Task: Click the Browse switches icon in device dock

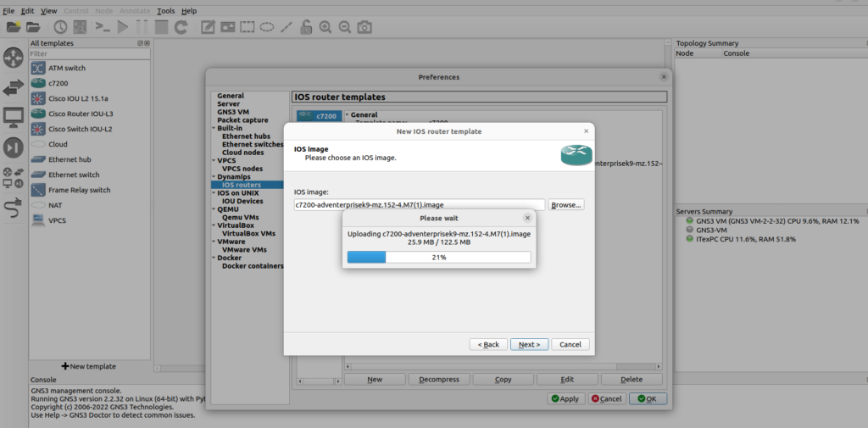Action: pyautogui.click(x=14, y=87)
